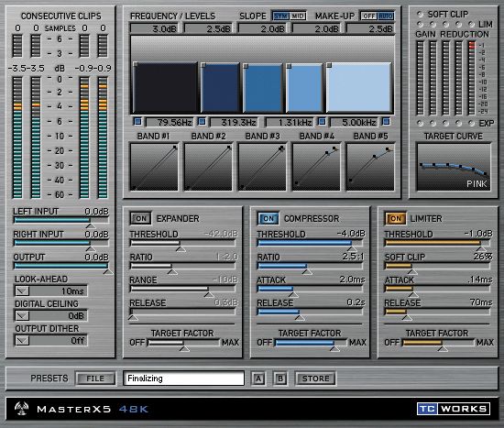Click the TC WORKS logo
Screen dimensions: 504x428
tap(454, 409)
